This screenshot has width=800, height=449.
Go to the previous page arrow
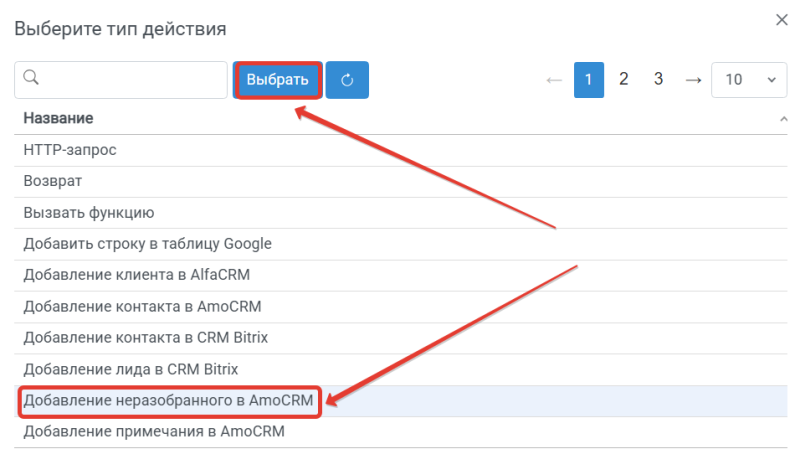554,80
